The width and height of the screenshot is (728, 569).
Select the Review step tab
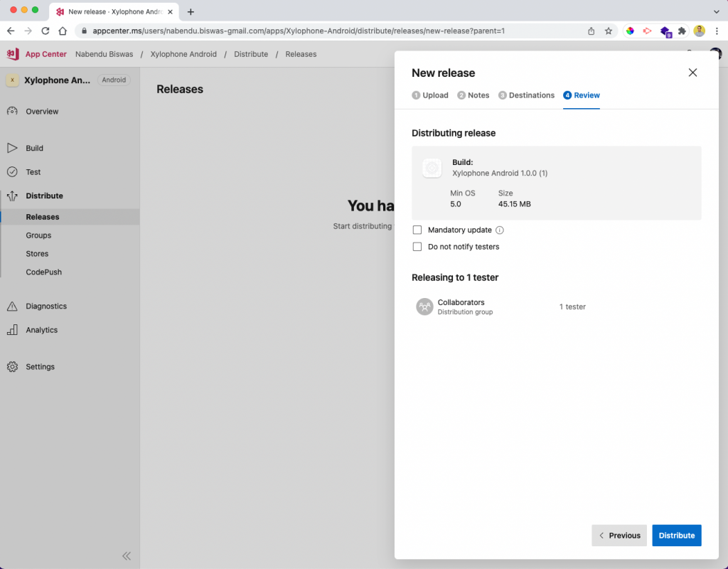[582, 95]
